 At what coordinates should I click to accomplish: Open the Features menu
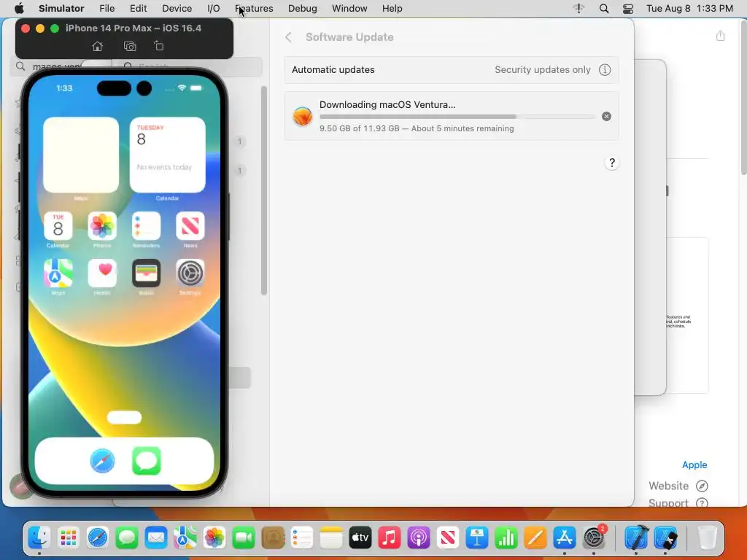(254, 9)
